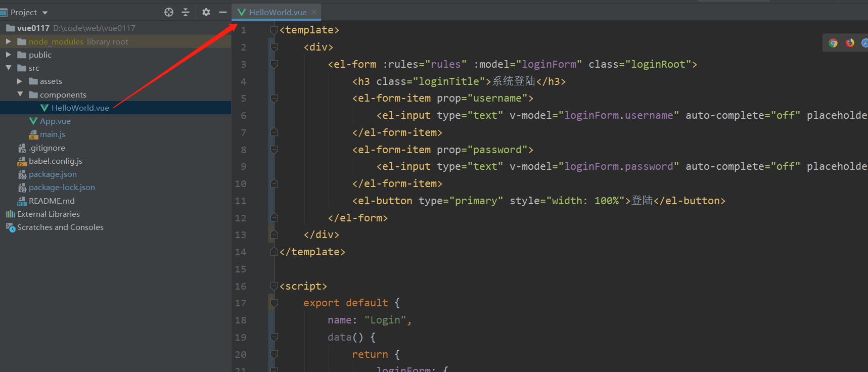Click the closing </template> tag text

(x=312, y=252)
